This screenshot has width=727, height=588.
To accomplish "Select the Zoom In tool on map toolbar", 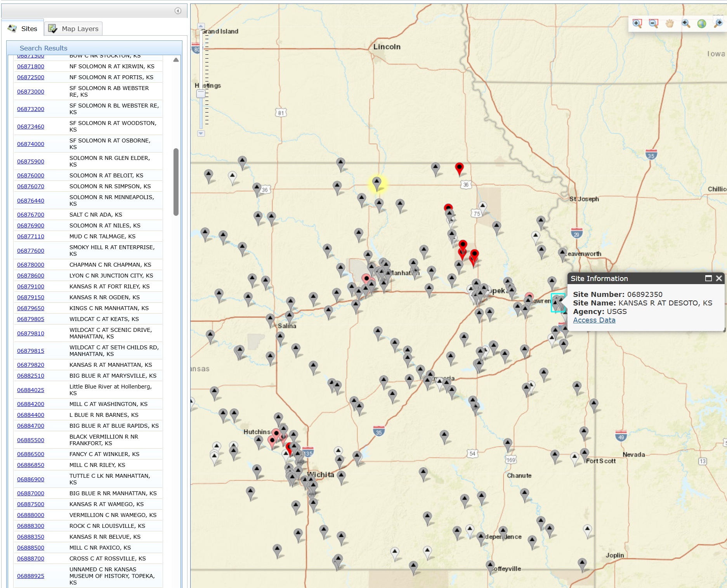I will coord(637,23).
